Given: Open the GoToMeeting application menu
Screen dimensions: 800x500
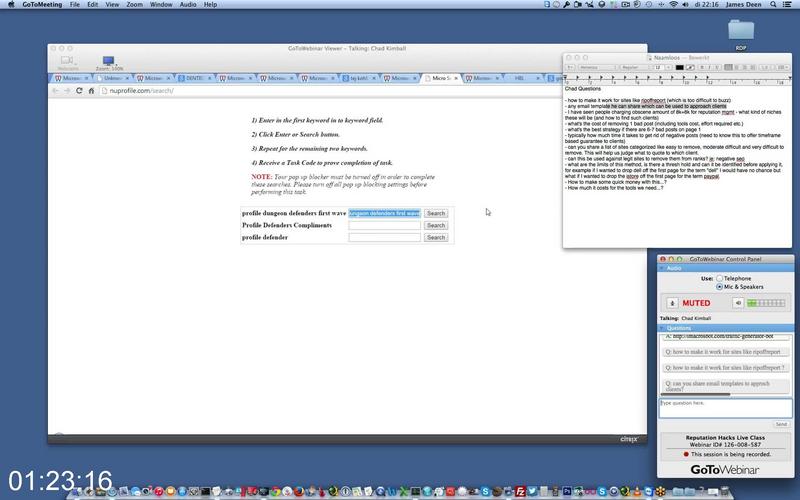Looking at the screenshot, I should coord(42,4).
